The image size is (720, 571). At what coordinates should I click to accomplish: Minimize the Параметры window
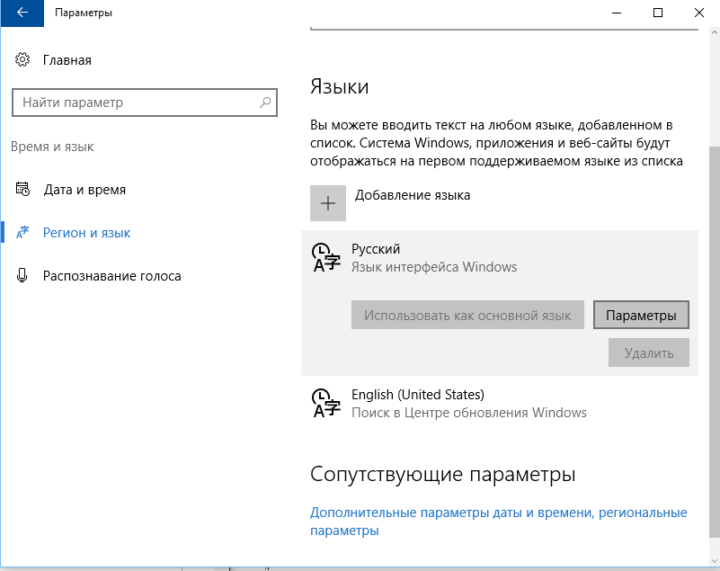pyautogui.click(x=616, y=13)
